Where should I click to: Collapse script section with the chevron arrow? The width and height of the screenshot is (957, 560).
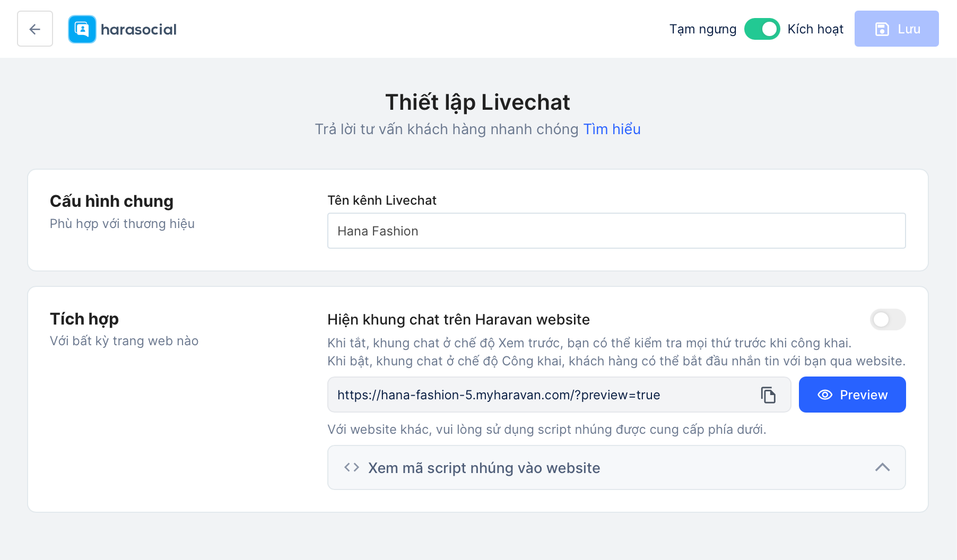pos(882,468)
